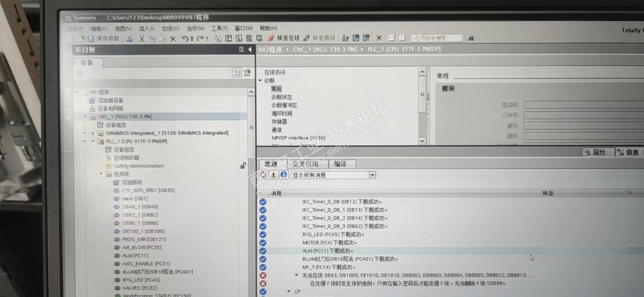Go online using 转至在线
This screenshot has width=644, height=297.
click(284, 38)
